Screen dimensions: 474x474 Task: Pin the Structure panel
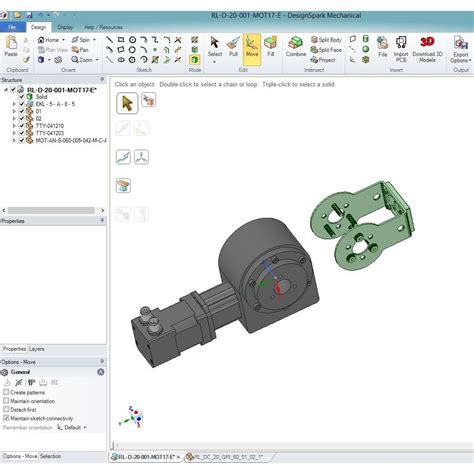(102, 80)
